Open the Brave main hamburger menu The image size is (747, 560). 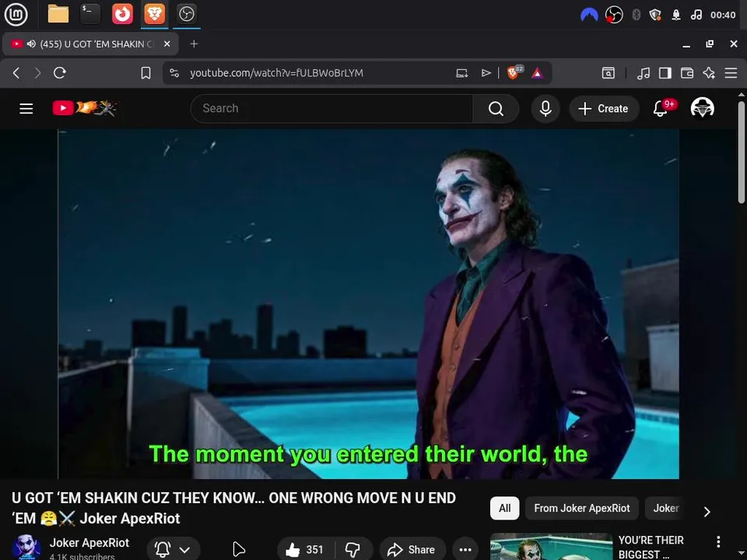click(731, 73)
